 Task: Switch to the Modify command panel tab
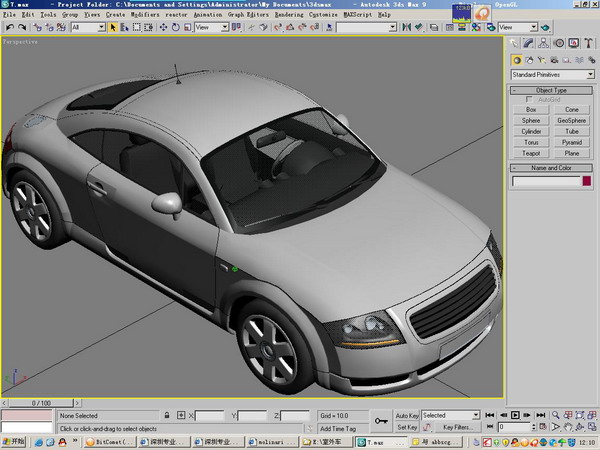tap(528, 43)
